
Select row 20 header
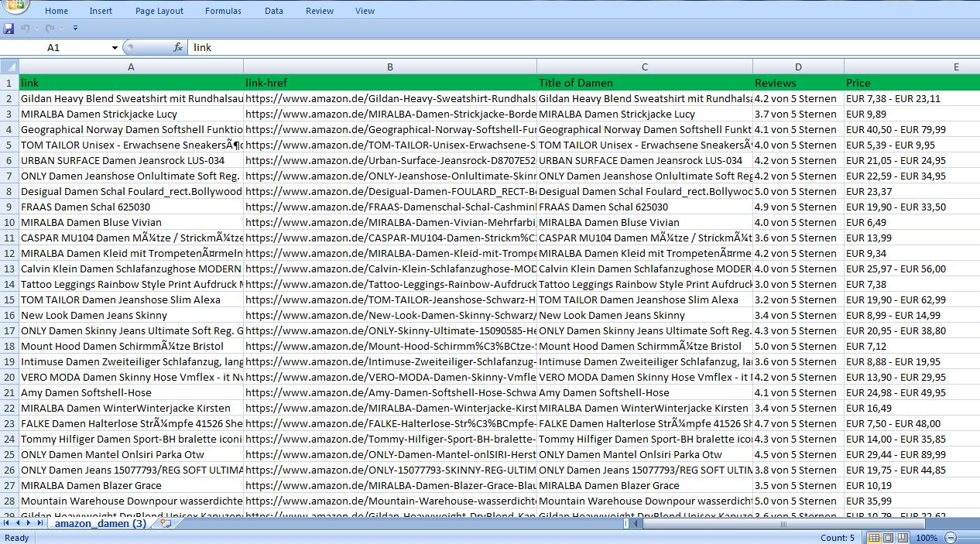[9, 377]
